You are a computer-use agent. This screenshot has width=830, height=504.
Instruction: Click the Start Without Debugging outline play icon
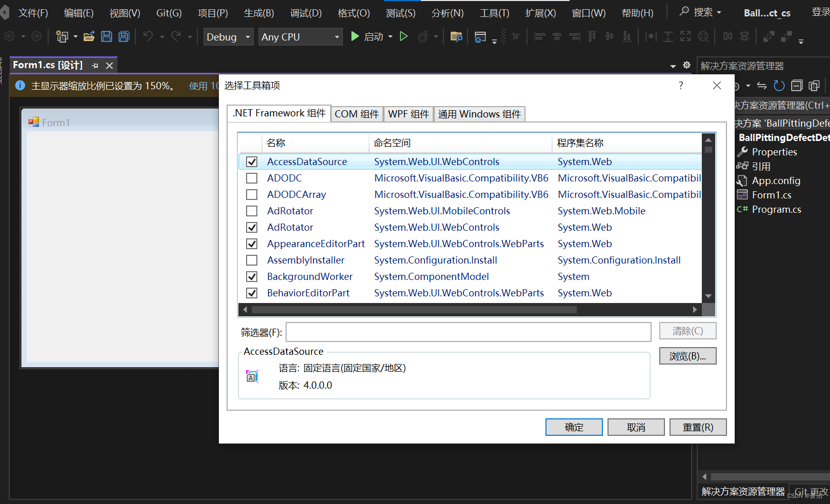tap(404, 36)
